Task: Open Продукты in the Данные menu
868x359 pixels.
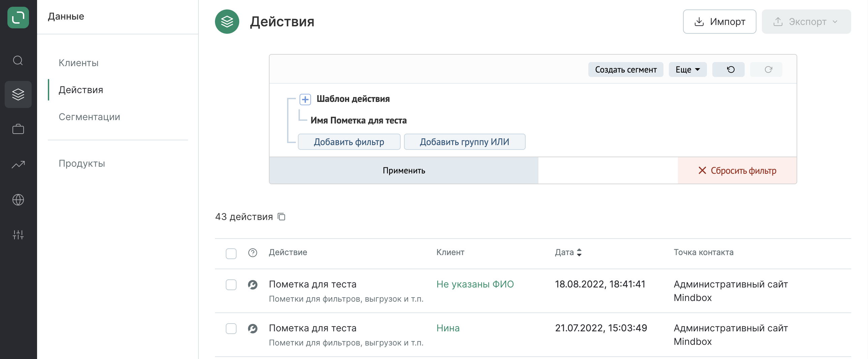Action: tap(82, 163)
